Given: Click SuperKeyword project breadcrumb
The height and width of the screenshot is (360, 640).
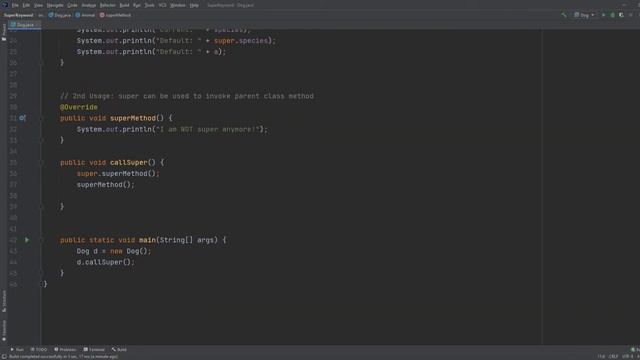Looking at the screenshot, I should pyautogui.click(x=18, y=15).
